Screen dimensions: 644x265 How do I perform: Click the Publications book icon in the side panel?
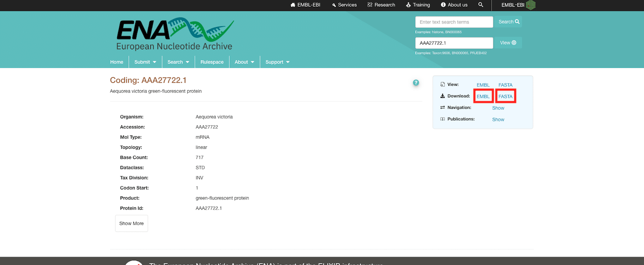[x=443, y=119]
